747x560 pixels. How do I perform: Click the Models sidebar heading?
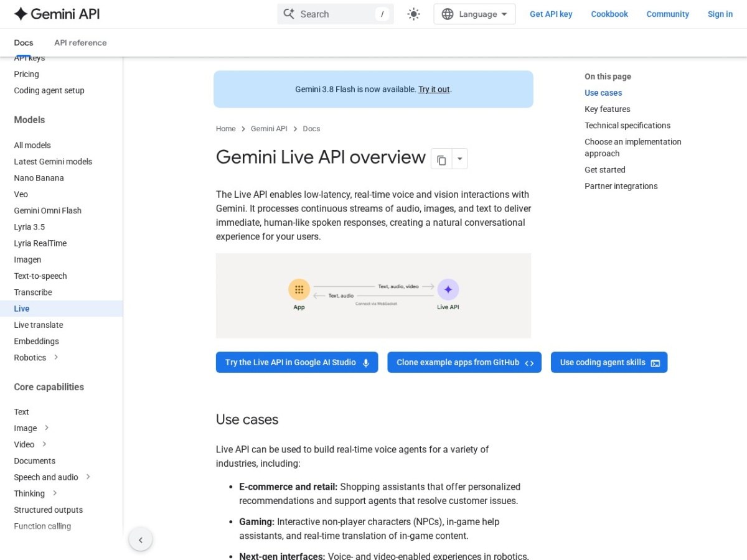(x=29, y=119)
